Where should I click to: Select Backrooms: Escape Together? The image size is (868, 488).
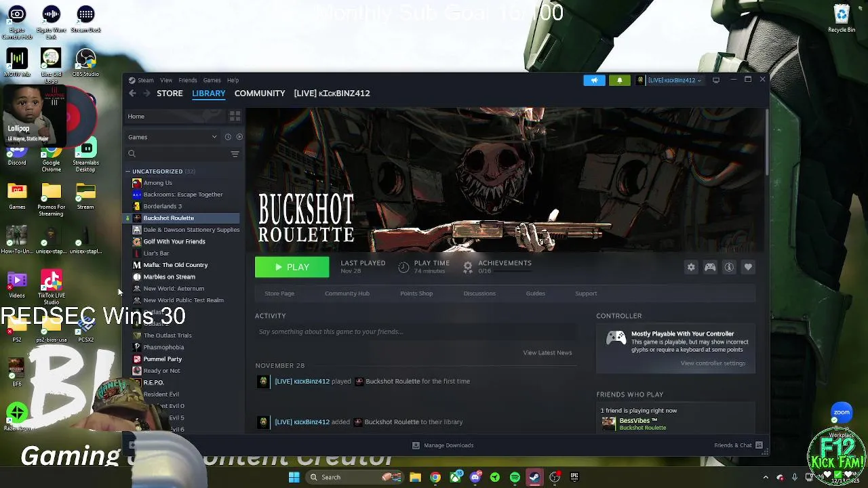182,195
